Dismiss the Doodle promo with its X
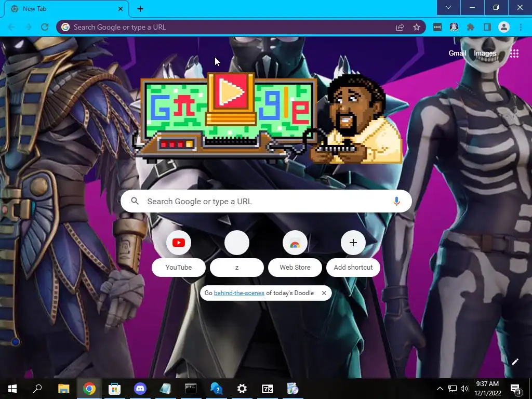The width and height of the screenshot is (532, 399). point(324,293)
